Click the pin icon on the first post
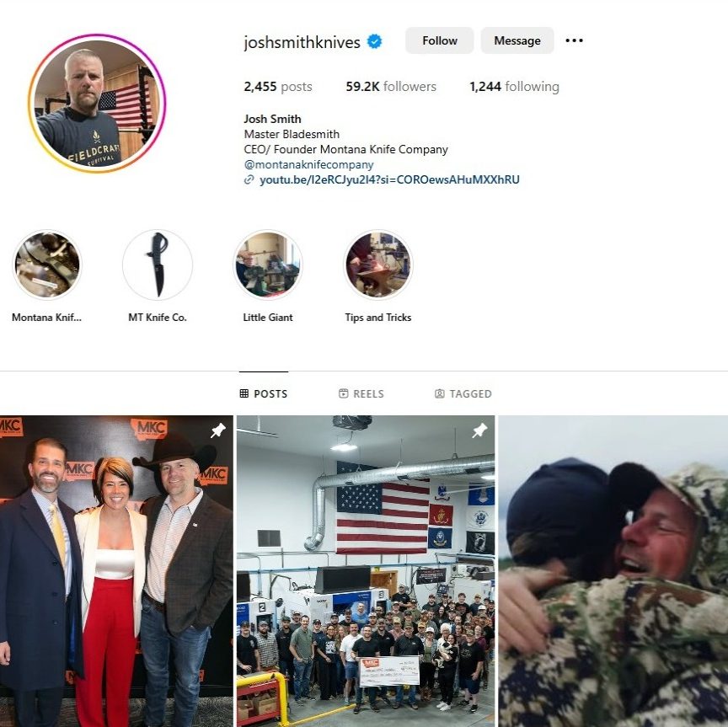 pyautogui.click(x=217, y=430)
